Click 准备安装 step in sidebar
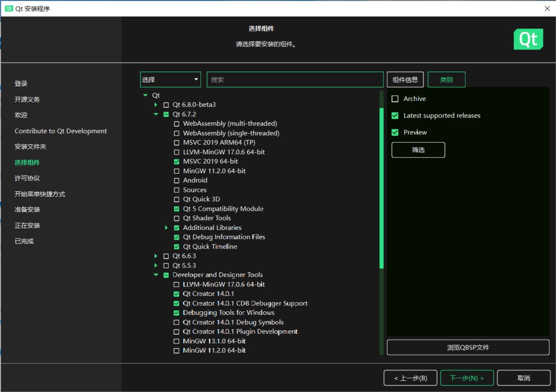Viewport: 556px width, 392px height. pyautogui.click(x=27, y=210)
